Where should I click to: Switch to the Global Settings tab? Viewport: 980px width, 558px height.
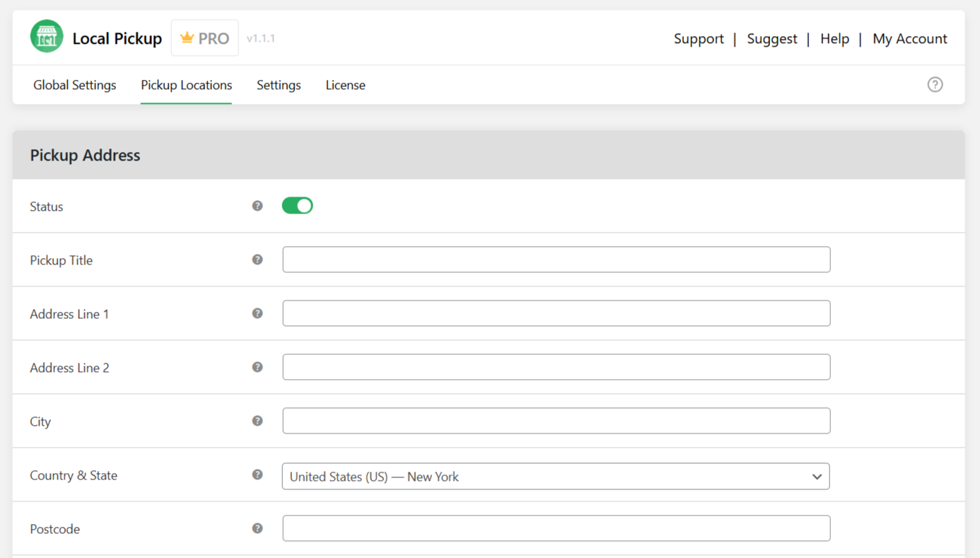coord(74,85)
